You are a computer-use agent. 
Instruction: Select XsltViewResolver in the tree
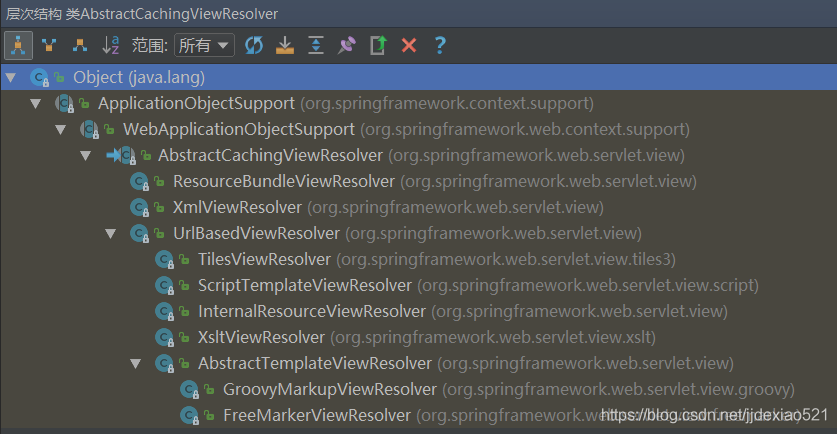(261, 337)
